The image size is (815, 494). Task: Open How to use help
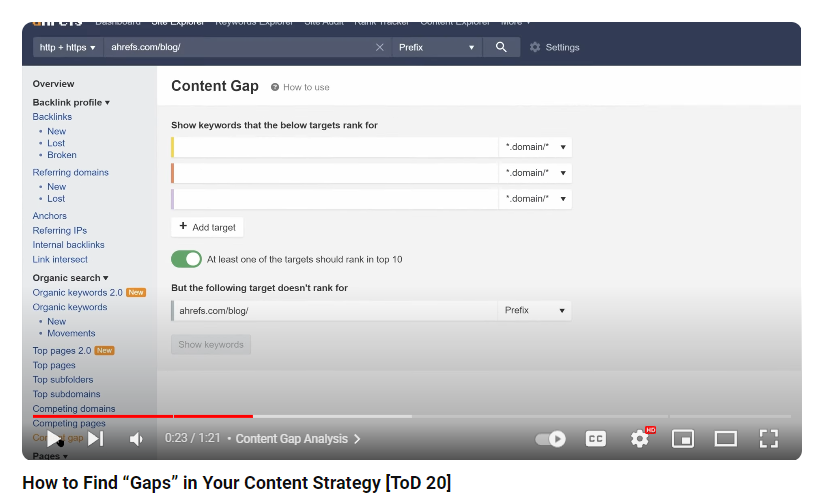[x=300, y=87]
